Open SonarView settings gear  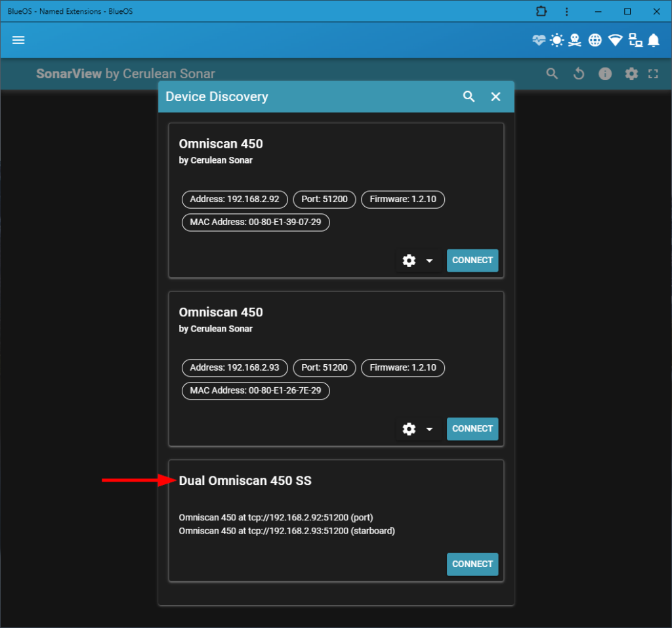click(631, 73)
